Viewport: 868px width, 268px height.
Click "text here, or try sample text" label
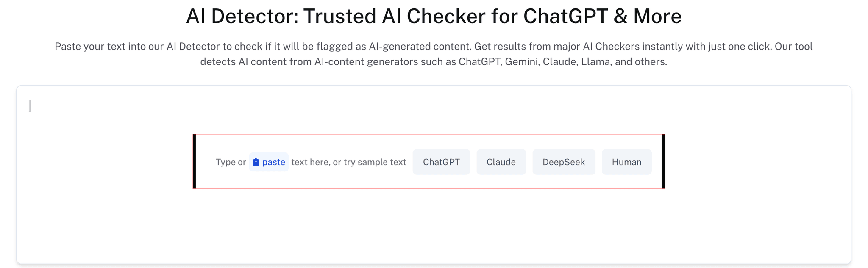348,162
